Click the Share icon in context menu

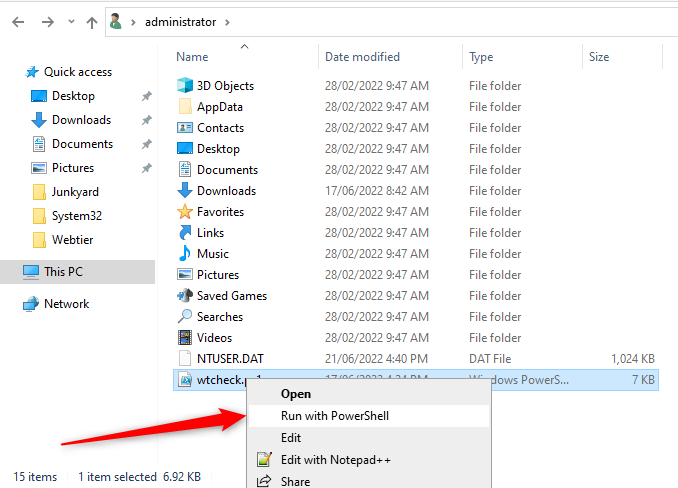pos(264,481)
